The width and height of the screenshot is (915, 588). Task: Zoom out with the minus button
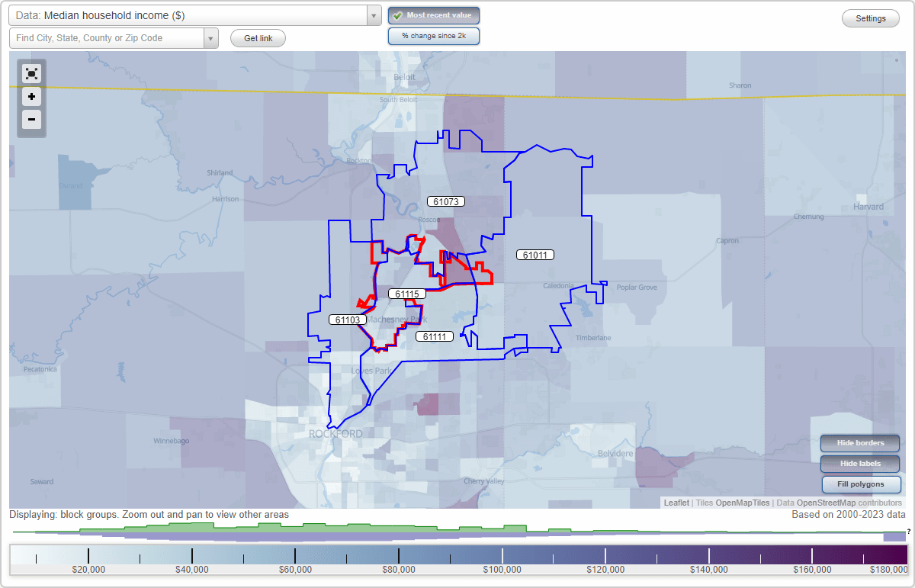pos(31,119)
